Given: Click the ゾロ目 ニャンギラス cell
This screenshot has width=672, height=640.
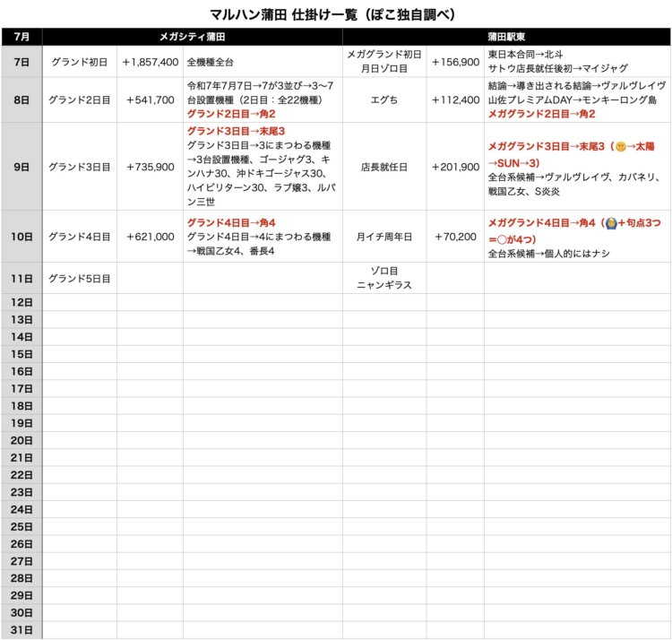Looking at the screenshot, I should coord(384,278).
